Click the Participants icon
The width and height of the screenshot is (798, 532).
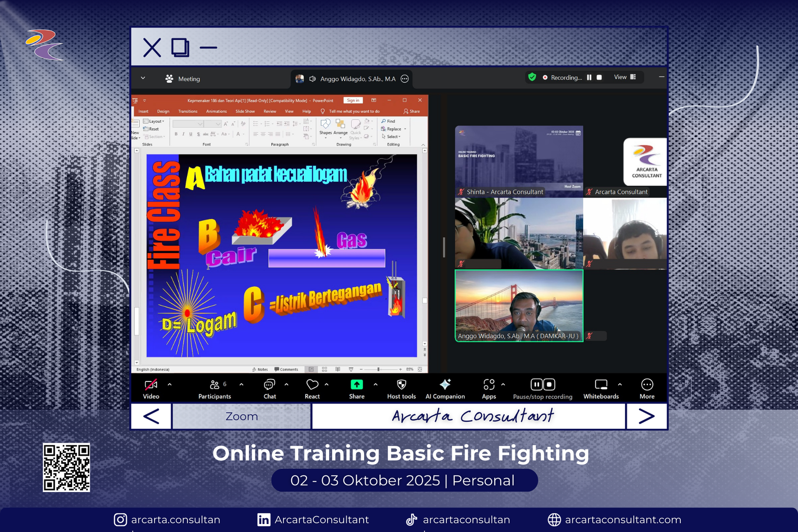tap(215, 384)
